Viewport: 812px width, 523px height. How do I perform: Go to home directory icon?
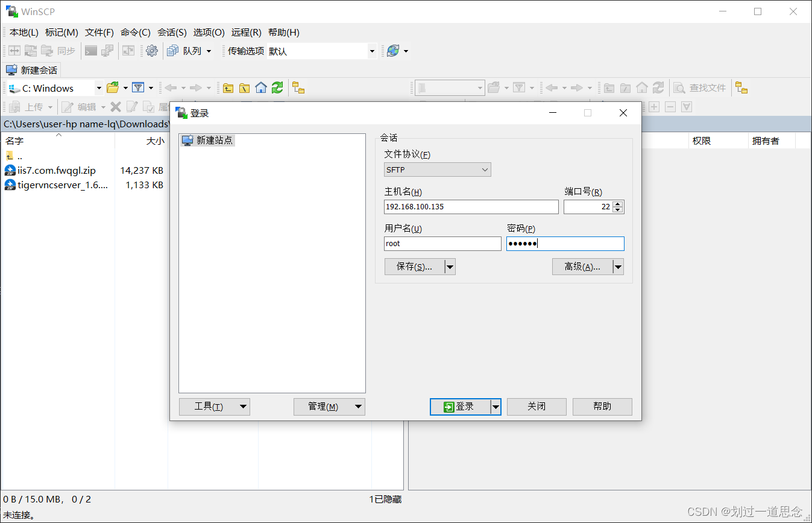[260, 87]
